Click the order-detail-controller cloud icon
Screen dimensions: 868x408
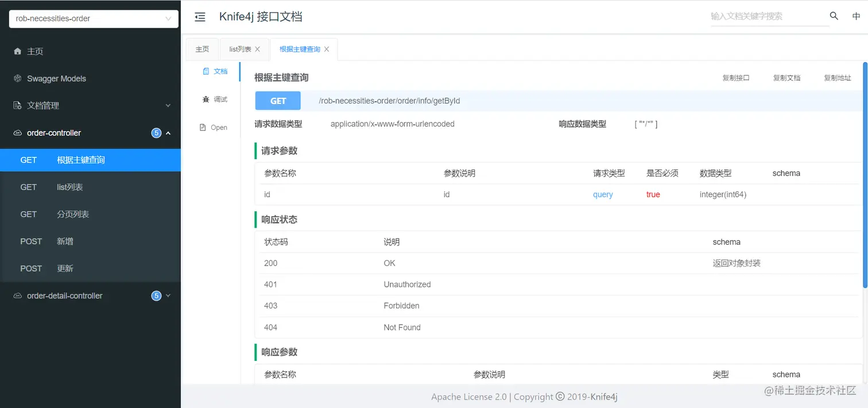[18, 296]
